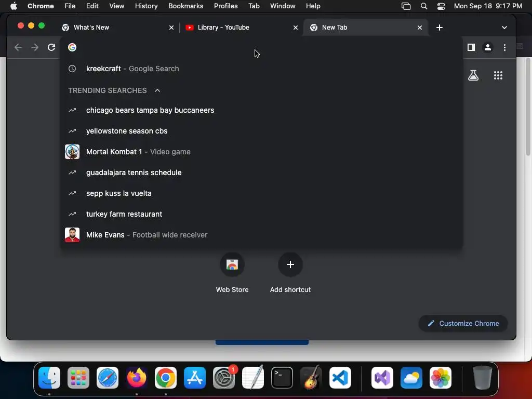This screenshot has height=399, width=532.
Task: Open Weather app from the dock
Action: click(411, 378)
